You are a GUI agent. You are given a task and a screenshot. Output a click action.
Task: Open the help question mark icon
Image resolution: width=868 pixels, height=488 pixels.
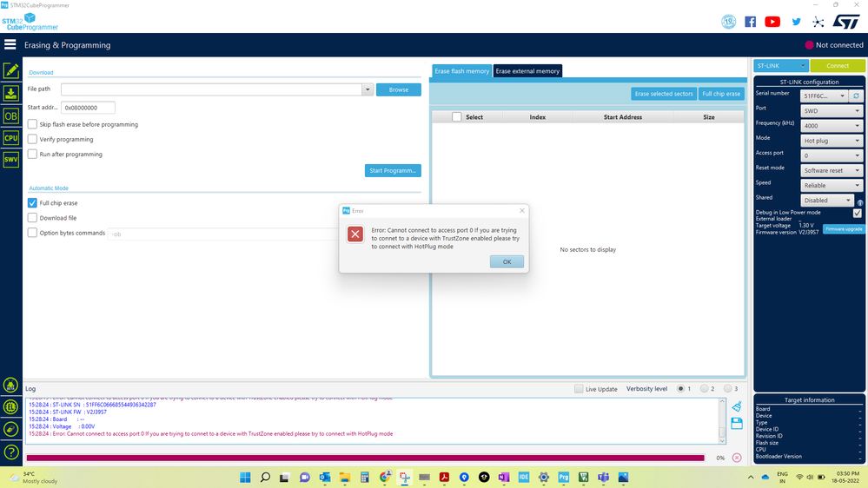[x=10, y=452]
